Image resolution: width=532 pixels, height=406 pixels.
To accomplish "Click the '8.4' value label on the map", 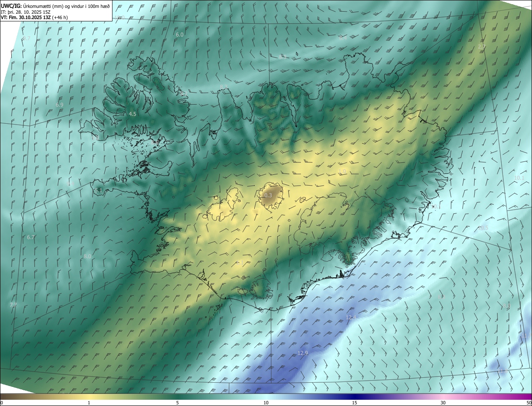I will point(343,38).
